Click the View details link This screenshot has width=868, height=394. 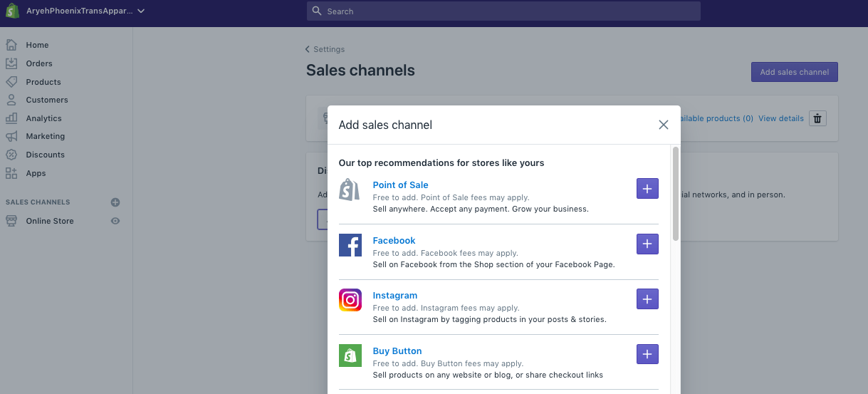click(781, 118)
